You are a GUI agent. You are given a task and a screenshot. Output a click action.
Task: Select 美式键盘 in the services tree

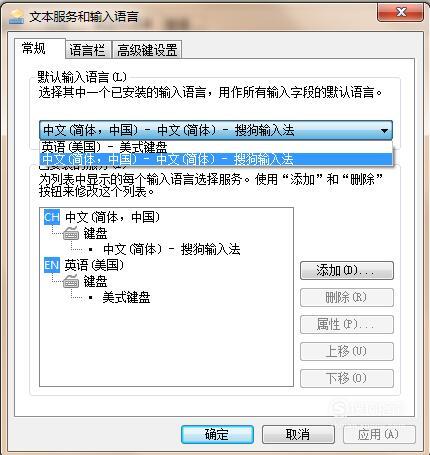pyautogui.click(x=126, y=297)
